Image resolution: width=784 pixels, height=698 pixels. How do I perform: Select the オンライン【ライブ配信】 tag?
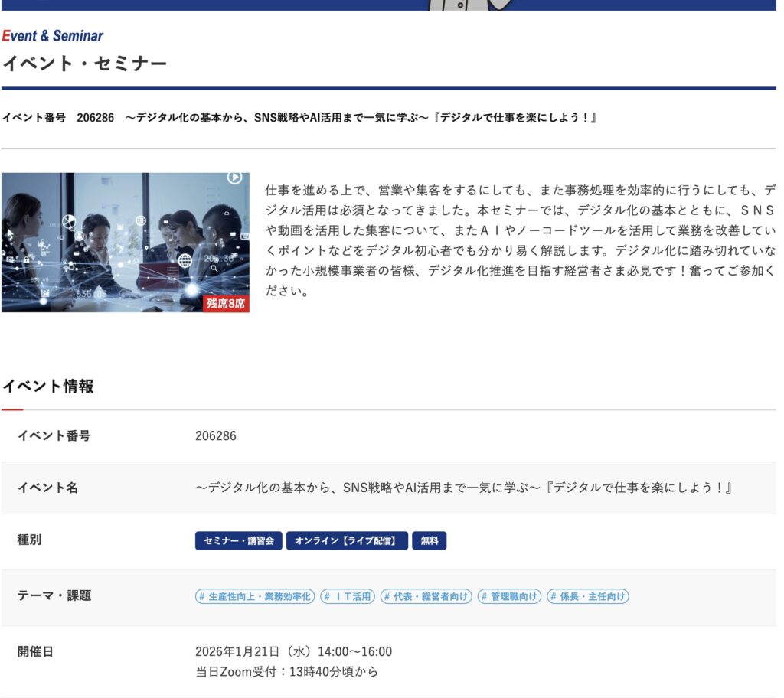click(347, 541)
